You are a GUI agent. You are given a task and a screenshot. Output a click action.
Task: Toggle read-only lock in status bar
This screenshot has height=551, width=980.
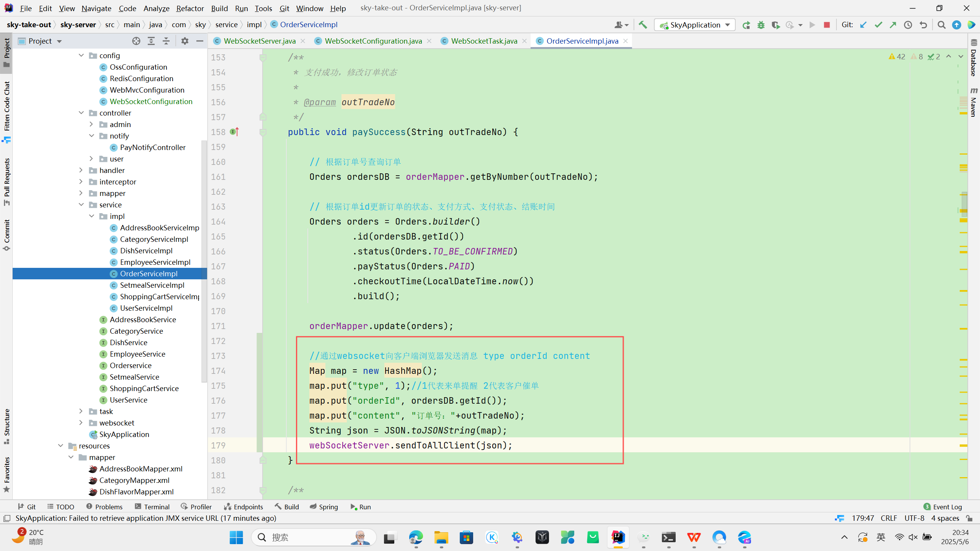coord(969,518)
